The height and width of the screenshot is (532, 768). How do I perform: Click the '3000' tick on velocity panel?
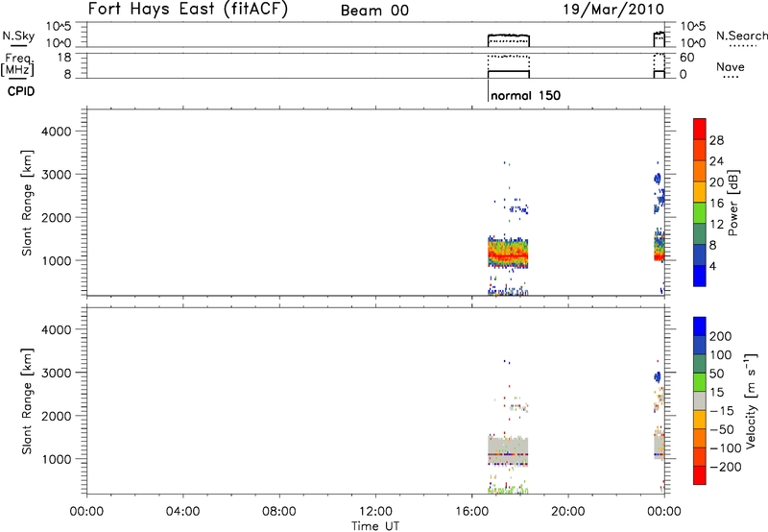[x=57, y=373]
